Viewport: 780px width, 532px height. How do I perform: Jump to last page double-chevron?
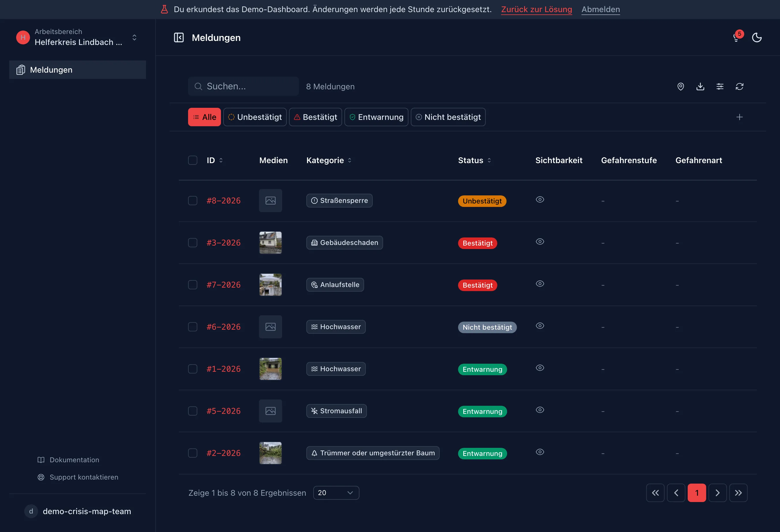pos(738,493)
